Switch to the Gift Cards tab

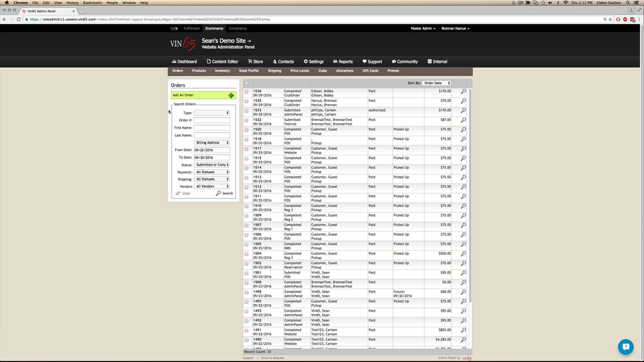point(370,71)
